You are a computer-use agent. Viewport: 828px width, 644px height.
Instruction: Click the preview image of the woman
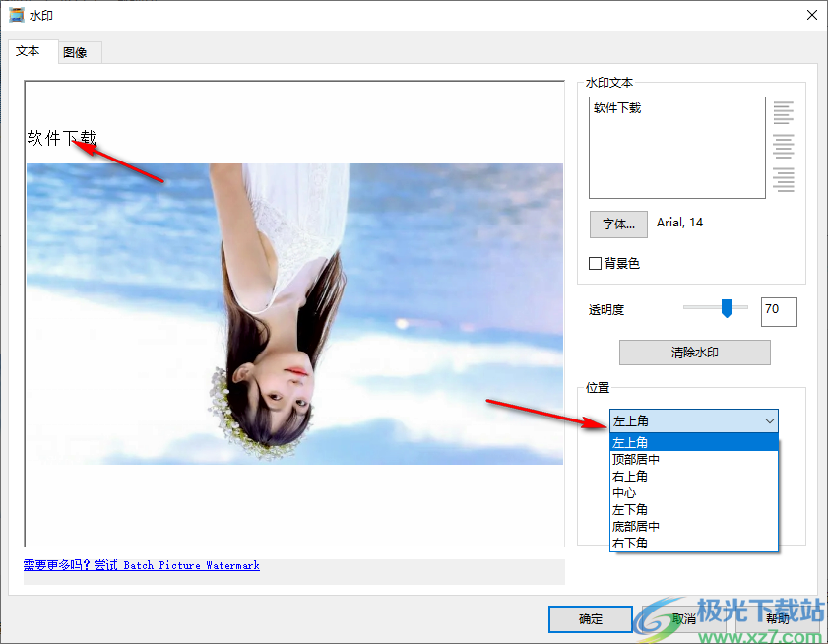294,314
